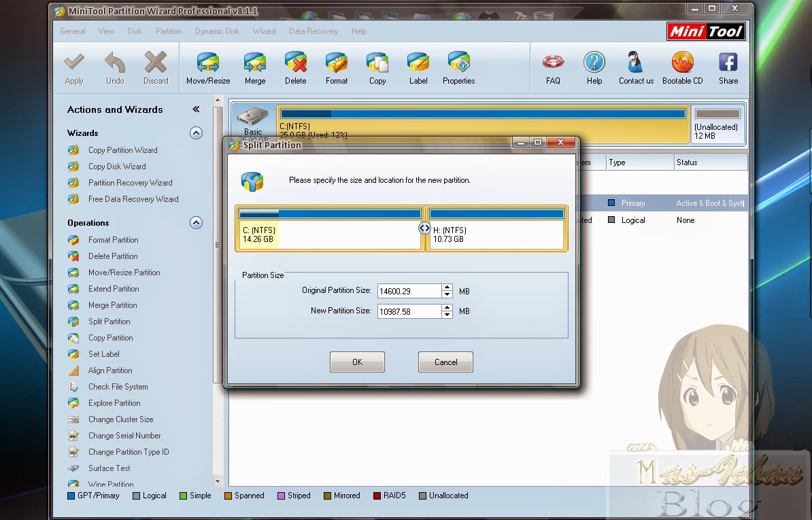812x520 pixels.
Task: Choose Change Partition Type ID operation
Action: pyautogui.click(x=129, y=452)
